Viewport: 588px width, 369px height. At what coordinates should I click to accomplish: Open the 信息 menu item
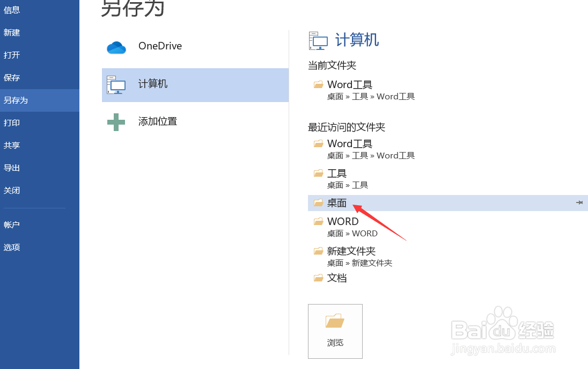tap(12, 10)
